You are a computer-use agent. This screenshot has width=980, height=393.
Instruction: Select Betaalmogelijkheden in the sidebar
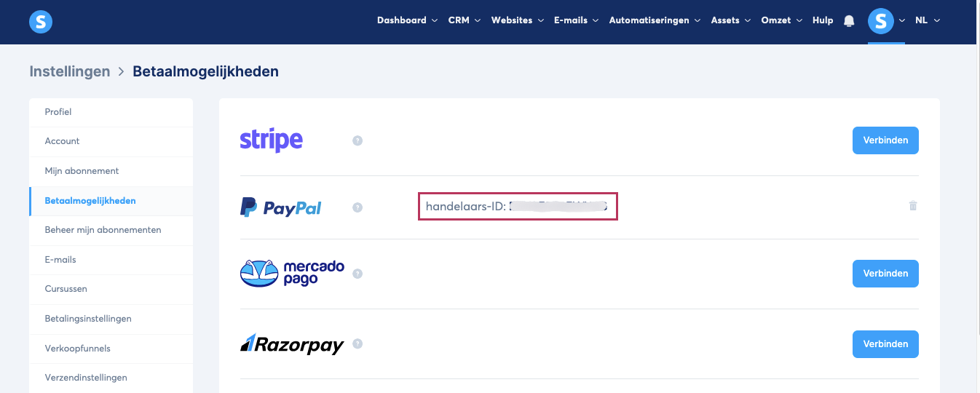[x=111, y=201]
